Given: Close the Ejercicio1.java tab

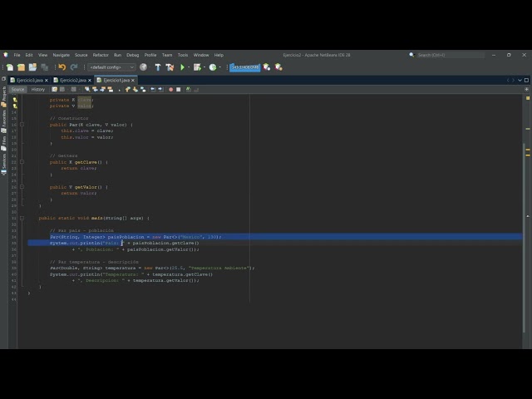Looking at the screenshot, I should 133,81.
